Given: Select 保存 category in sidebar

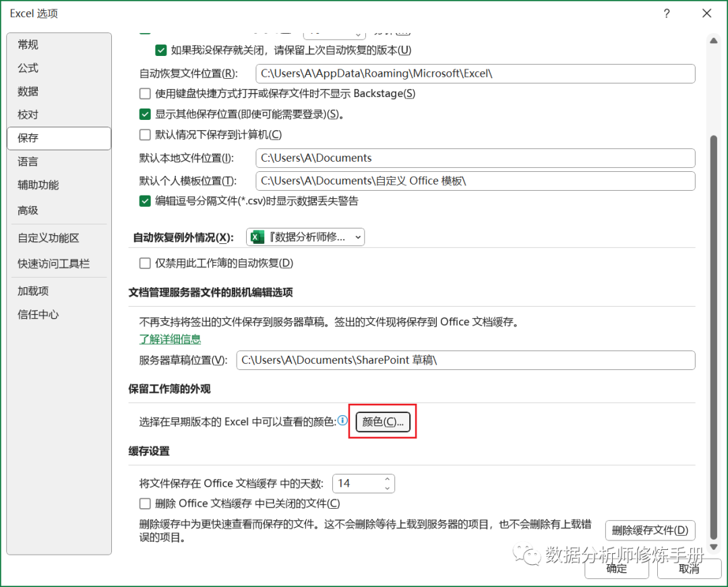Looking at the screenshot, I should 59,137.
